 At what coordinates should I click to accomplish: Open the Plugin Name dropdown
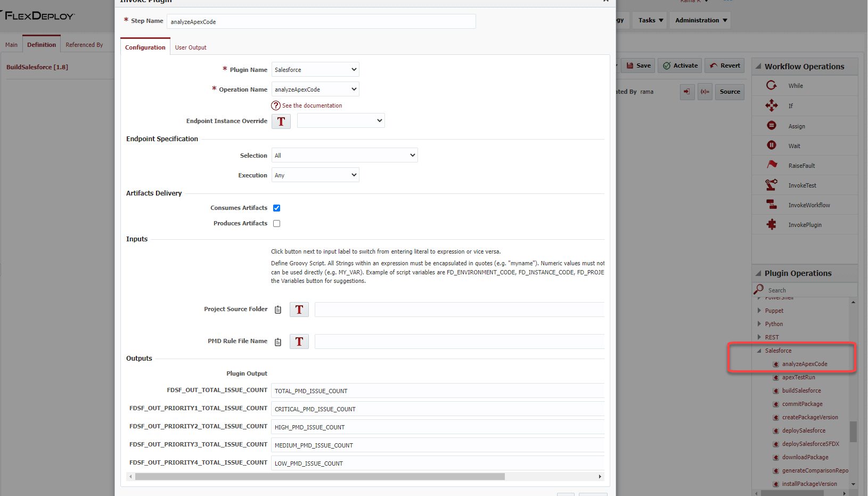315,70
